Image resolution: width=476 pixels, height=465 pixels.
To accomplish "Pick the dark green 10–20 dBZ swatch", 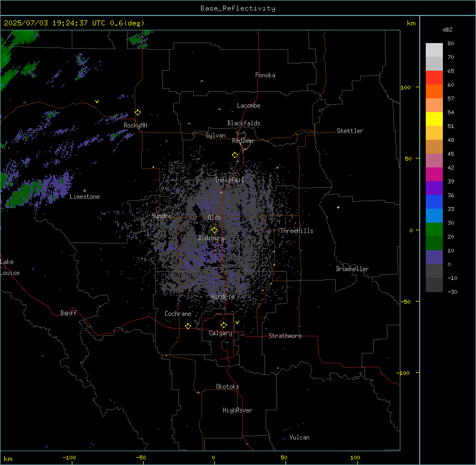I will (434, 244).
